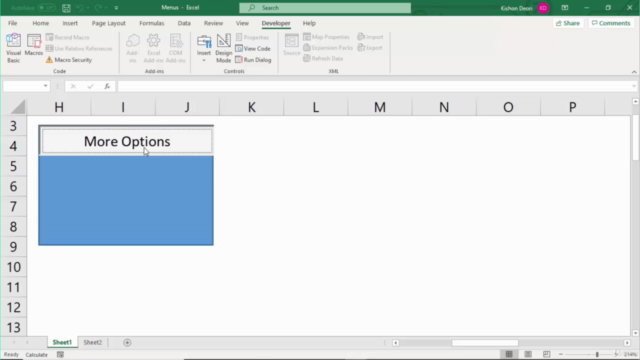Screen dimensions: 640x360
Task: Open the Visual Basic editor
Action: pos(13,48)
